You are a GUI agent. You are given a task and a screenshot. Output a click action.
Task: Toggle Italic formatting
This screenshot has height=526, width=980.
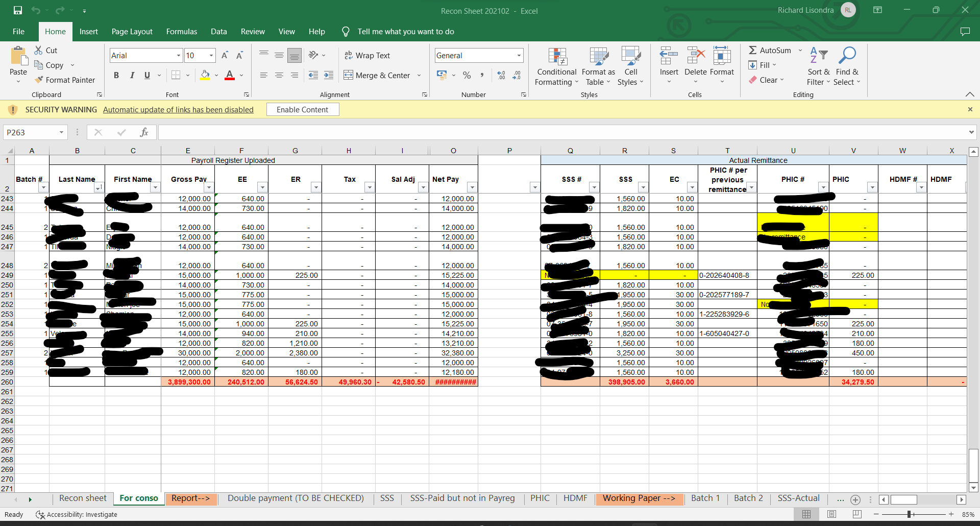tap(132, 75)
